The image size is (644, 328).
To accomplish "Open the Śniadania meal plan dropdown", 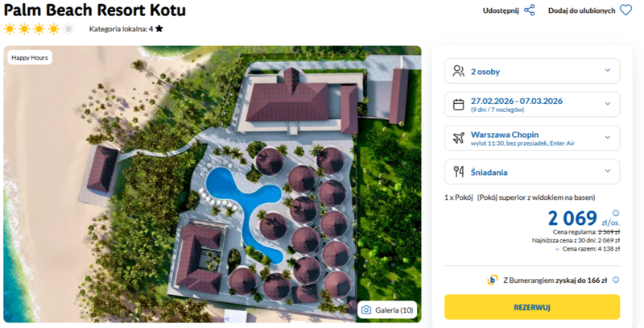I will click(607, 171).
